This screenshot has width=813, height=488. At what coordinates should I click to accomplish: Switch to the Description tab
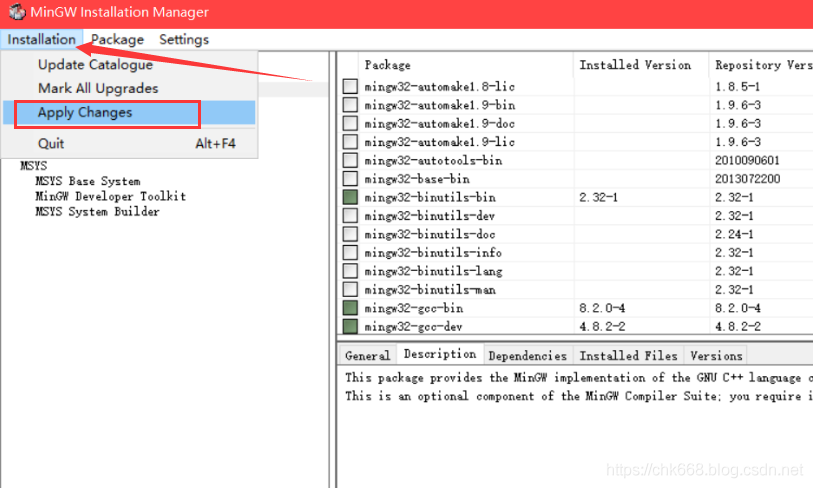[x=440, y=354]
